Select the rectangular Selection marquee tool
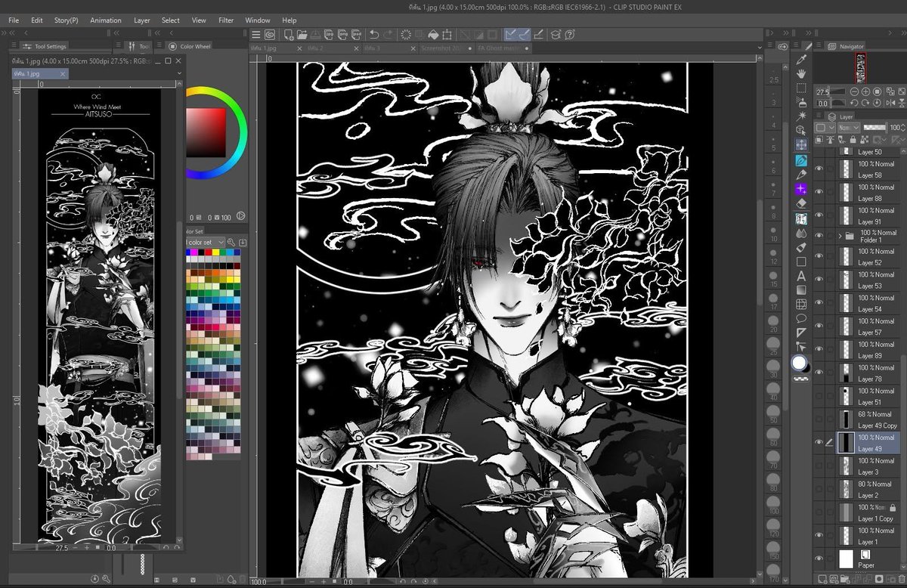Screen dimensions: 907x588 click(x=801, y=88)
